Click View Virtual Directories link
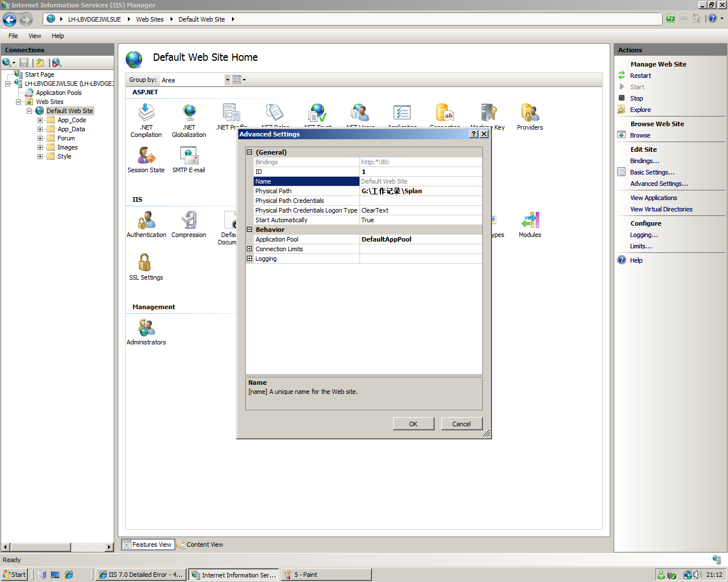 pyautogui.click(x=661, y=209)
